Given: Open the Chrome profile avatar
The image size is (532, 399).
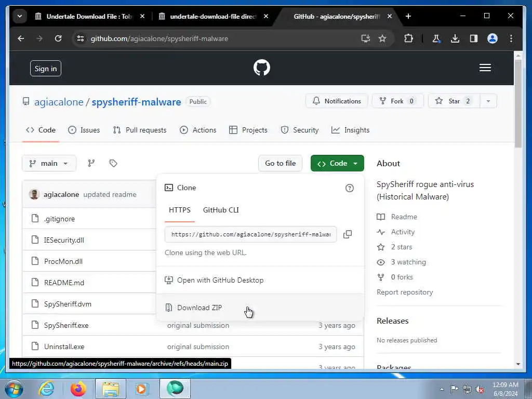Looking at the screenshot, I should [x=493, y=38].
